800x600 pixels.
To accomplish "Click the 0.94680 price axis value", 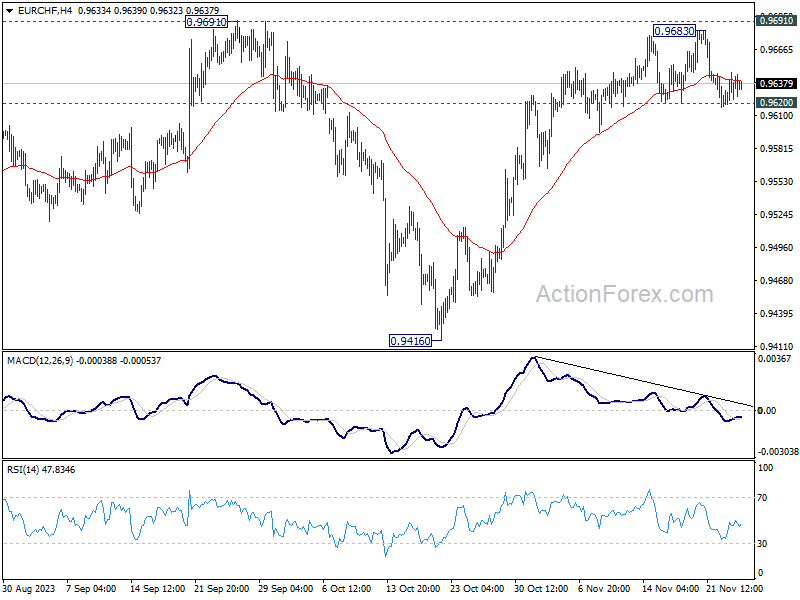I will 776,281.
